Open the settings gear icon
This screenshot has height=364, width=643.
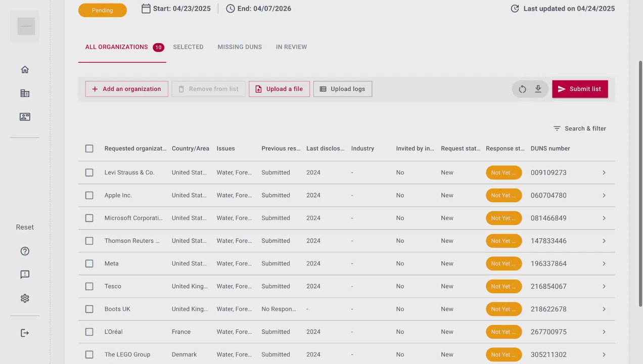pos(25,298)
